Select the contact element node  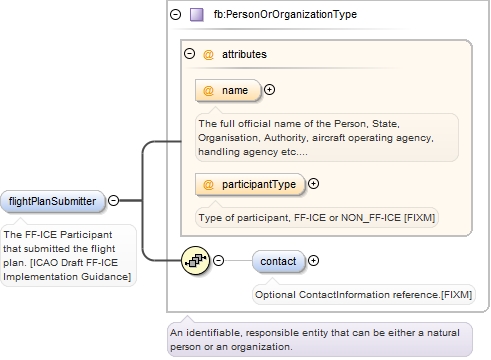pos(279,261)
